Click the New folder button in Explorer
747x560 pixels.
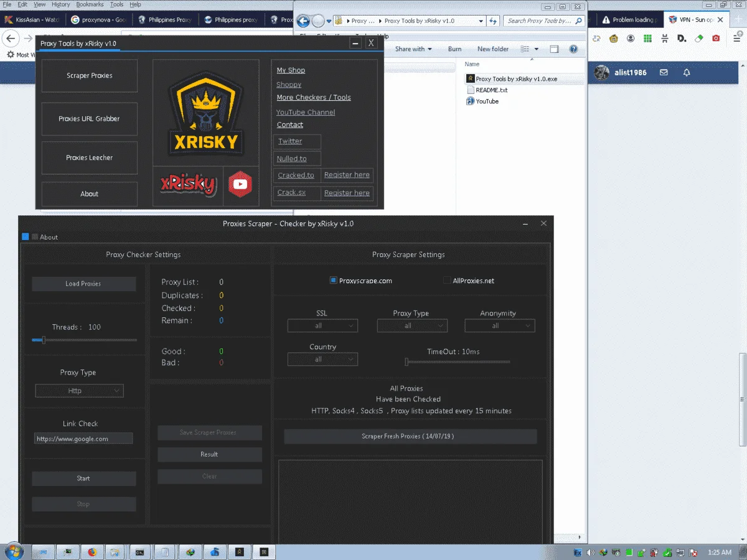tap(493, 49)
